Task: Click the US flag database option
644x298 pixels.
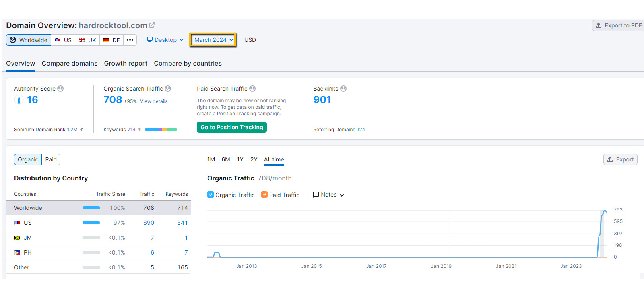Action: tap(63, 40)
